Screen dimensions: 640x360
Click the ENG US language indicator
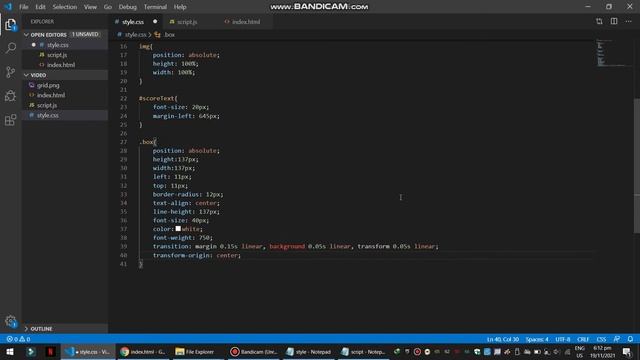pyautogui.click(x=580, y=352)
